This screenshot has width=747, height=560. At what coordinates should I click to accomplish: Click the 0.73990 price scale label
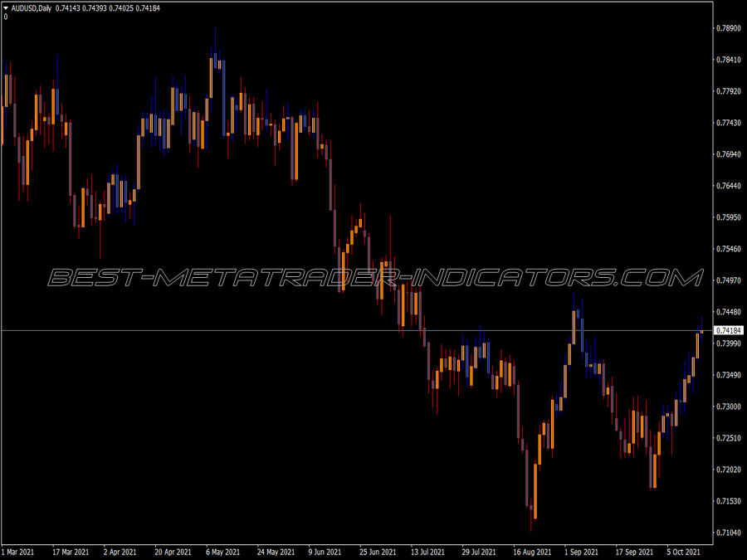point(729,343)
